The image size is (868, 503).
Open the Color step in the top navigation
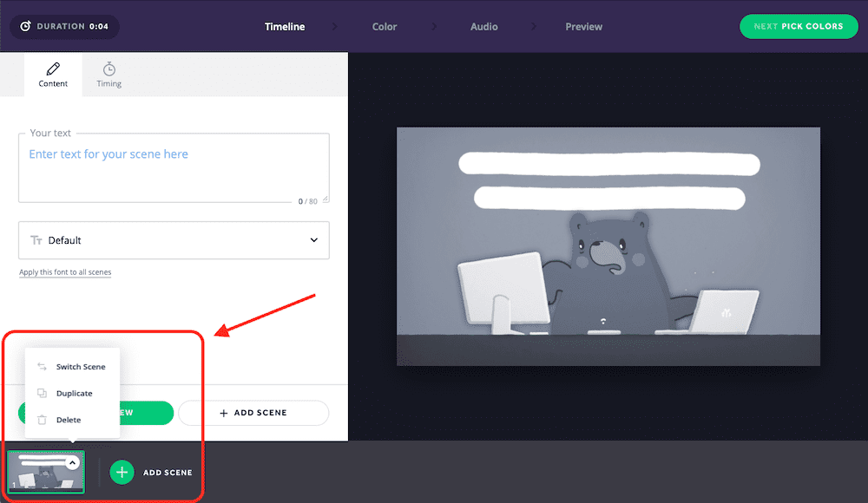coord(384,27)
